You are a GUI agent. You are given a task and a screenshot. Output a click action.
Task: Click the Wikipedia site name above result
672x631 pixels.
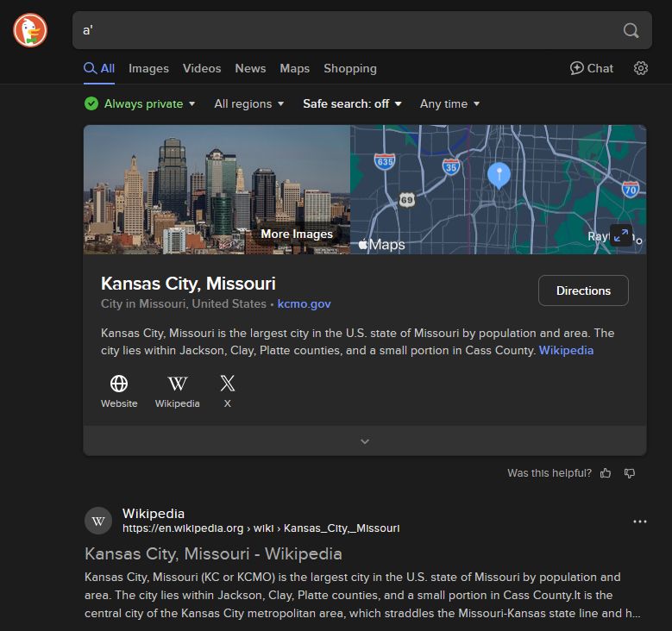point(154,513)
